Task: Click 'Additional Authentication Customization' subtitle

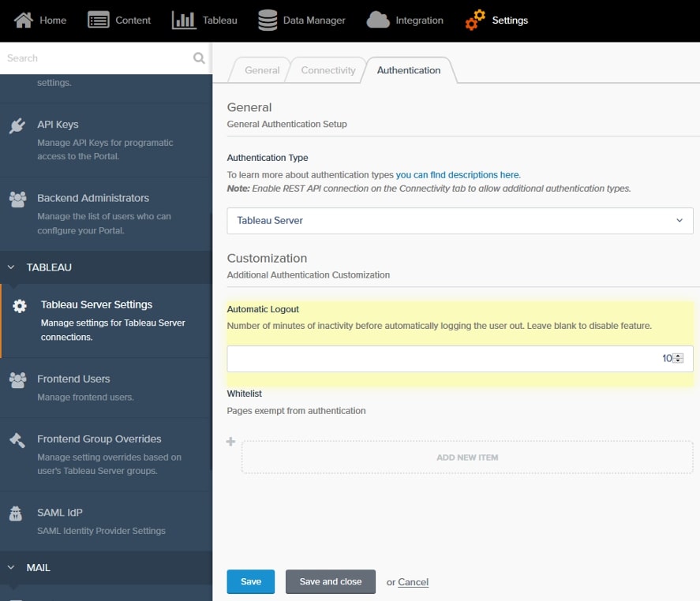Action: [308, 274]
